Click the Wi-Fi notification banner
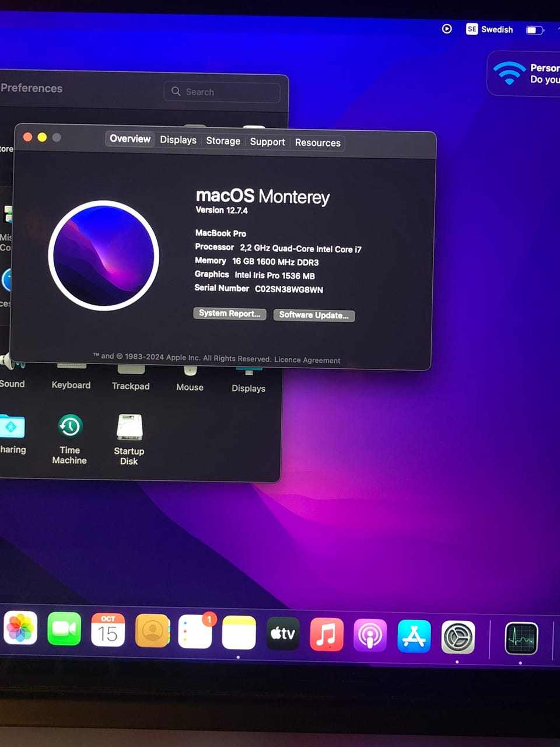The image size is (560, 747). coord(524,74)
